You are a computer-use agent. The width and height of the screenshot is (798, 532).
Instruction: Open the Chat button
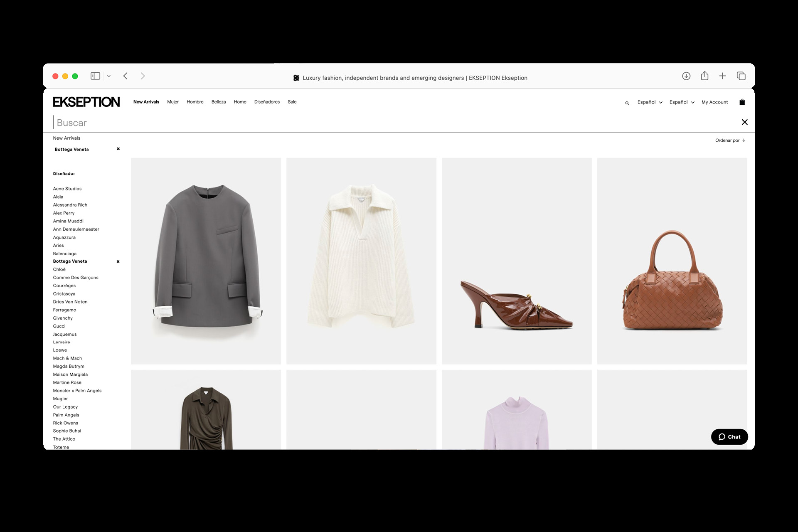(729, 437)
